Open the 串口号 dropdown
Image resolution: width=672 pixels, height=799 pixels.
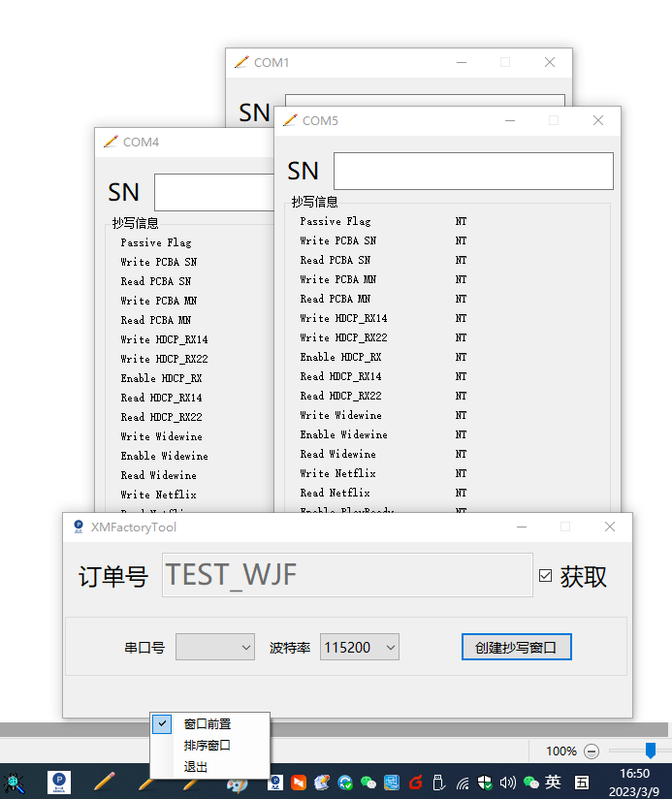coord(214,647)
